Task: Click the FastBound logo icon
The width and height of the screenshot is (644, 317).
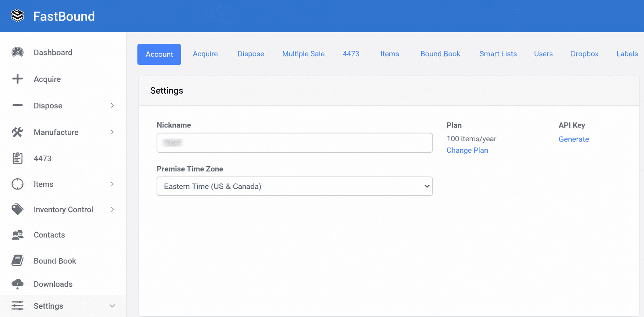Action: tap(17, 16)
